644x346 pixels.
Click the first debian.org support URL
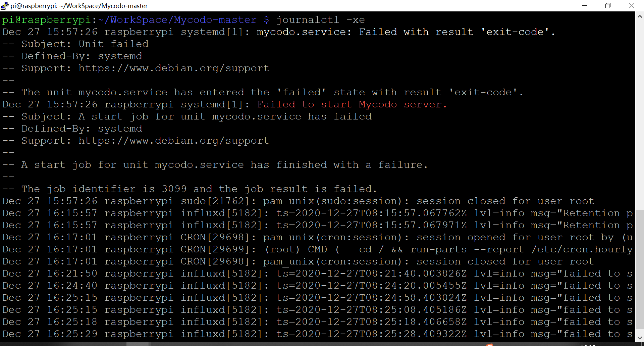pos(174,68)
